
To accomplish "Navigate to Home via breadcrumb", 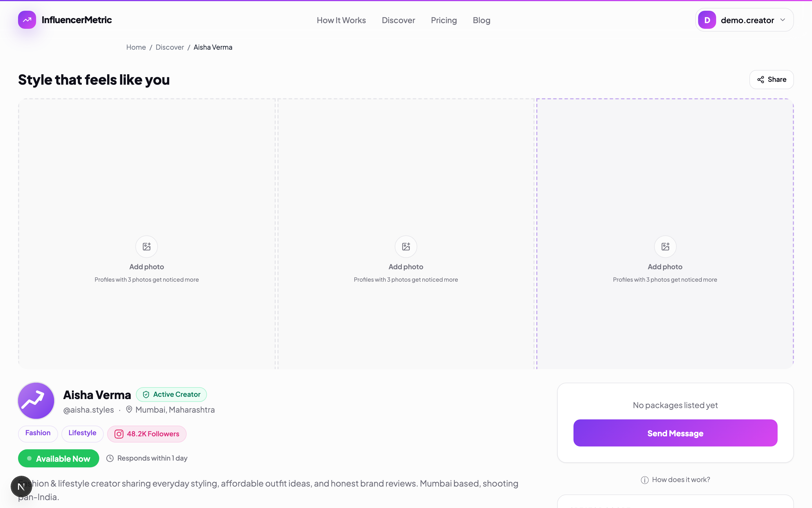I will (136, 47).
